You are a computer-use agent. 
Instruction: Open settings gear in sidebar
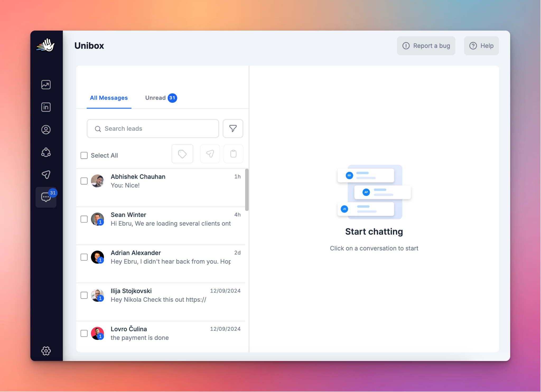(x=46, y=351)
